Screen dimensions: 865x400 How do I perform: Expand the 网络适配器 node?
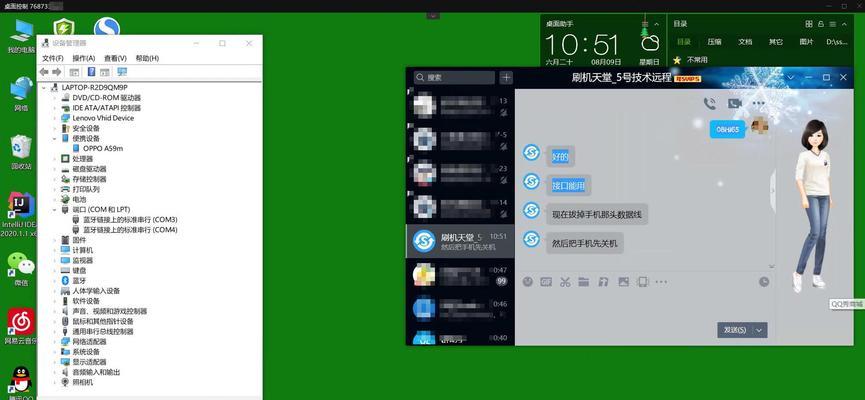(x=55, y=342)
